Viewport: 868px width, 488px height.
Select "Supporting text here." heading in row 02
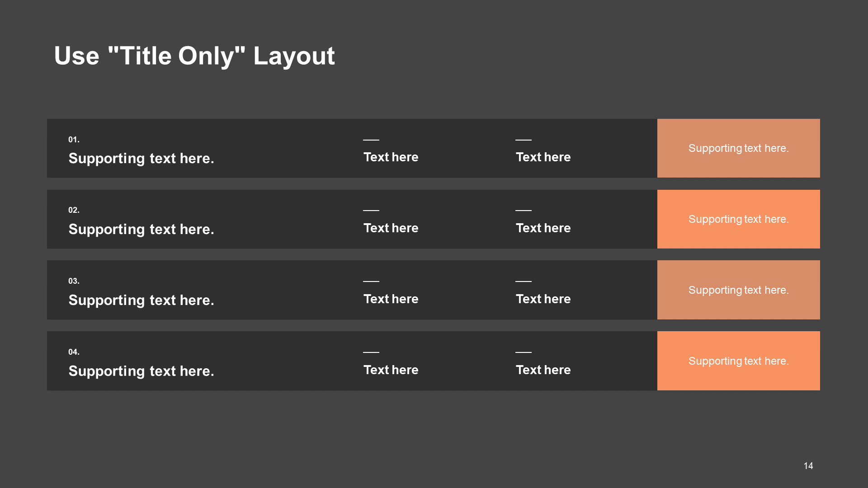[141, 230]
